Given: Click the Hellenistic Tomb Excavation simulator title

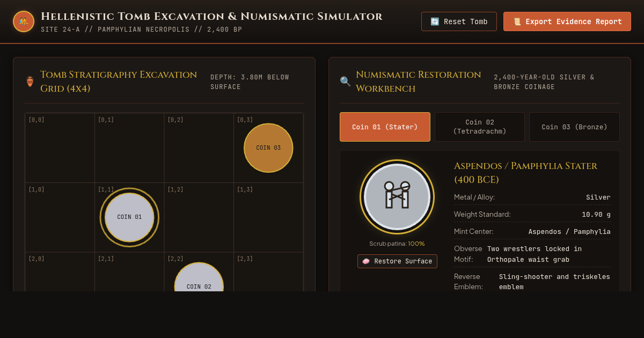Looking at the screenshot, I should (x=211, y=17).
